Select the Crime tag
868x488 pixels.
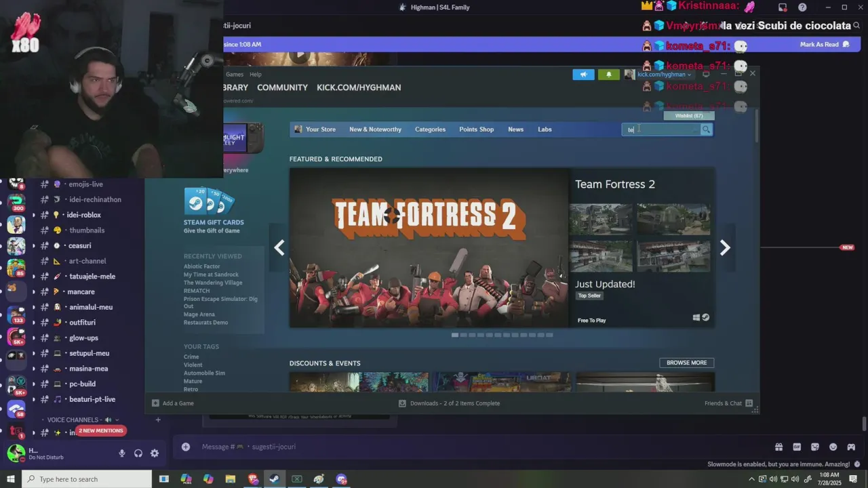[x=191, y=357]
